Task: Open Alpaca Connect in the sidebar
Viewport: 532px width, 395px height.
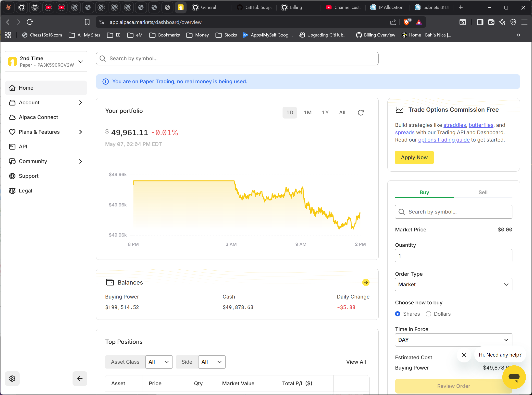Action: coord(46,117)
